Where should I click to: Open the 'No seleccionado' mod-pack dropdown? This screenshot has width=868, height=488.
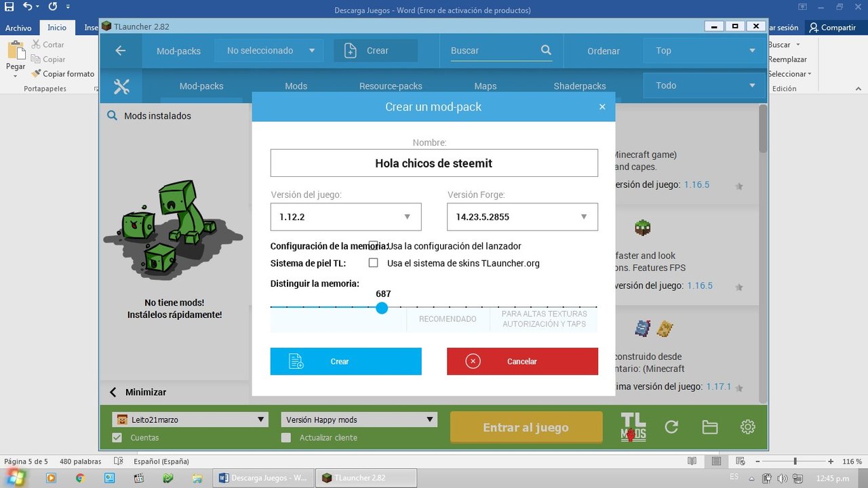pos(270,50)
